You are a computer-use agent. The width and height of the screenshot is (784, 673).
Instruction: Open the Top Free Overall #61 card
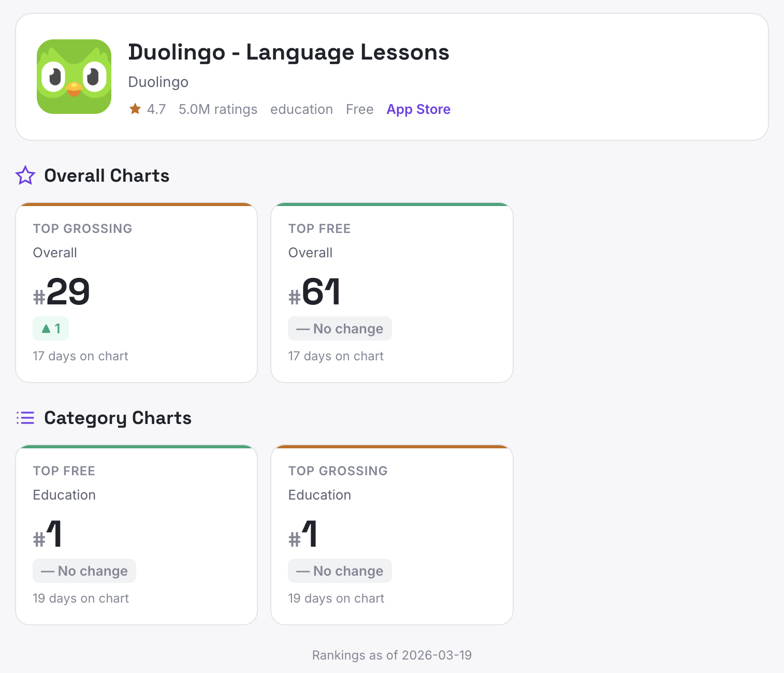(392, 292)
